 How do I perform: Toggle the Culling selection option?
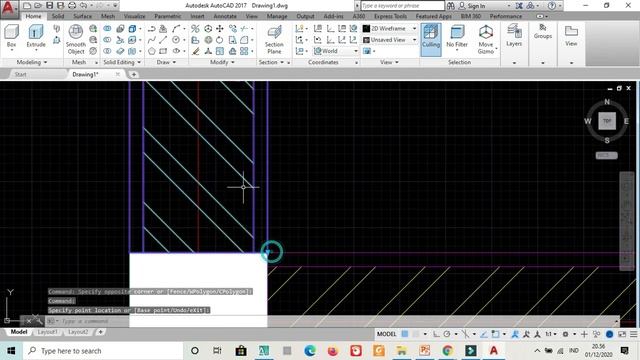431,39
